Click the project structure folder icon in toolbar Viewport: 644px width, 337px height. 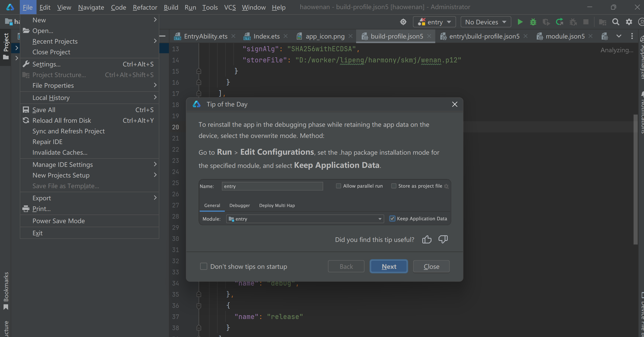602,22
